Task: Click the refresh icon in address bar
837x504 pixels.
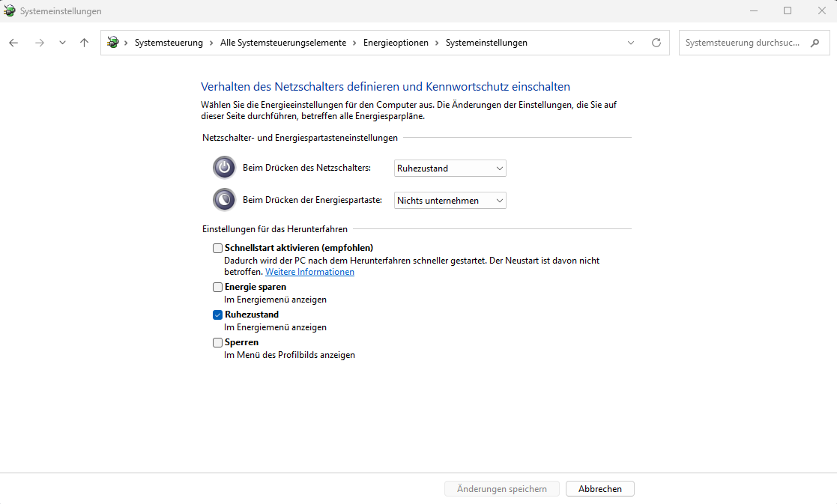Action: pos(656,43)
